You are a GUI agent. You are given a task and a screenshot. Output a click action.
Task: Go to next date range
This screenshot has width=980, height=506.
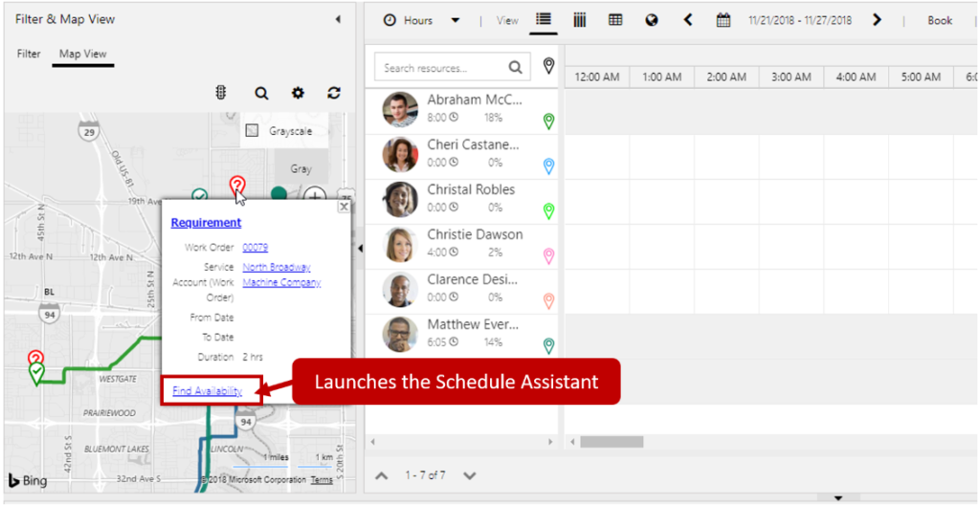point(878,20)
